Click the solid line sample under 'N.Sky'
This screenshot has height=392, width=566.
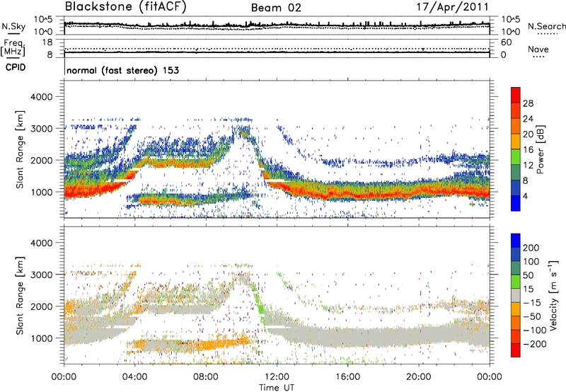tap(13, 33)
